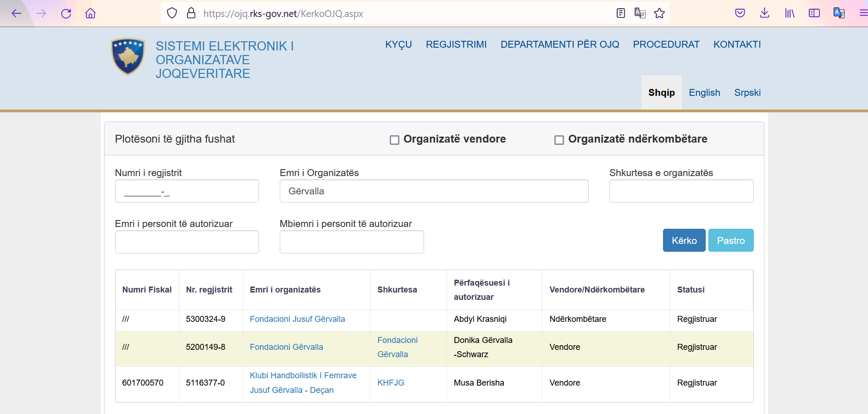
Task: Click the Pastro clear button
Action: point(731,240)
